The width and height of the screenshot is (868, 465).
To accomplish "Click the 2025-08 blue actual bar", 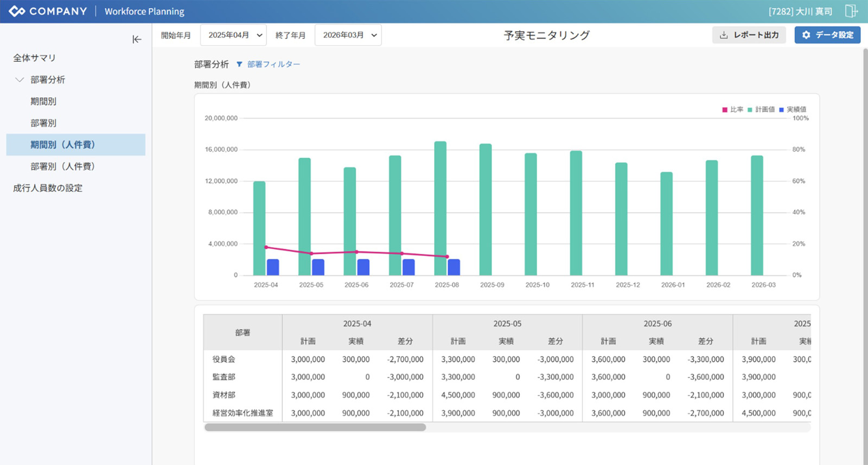I will click(454, 267).
